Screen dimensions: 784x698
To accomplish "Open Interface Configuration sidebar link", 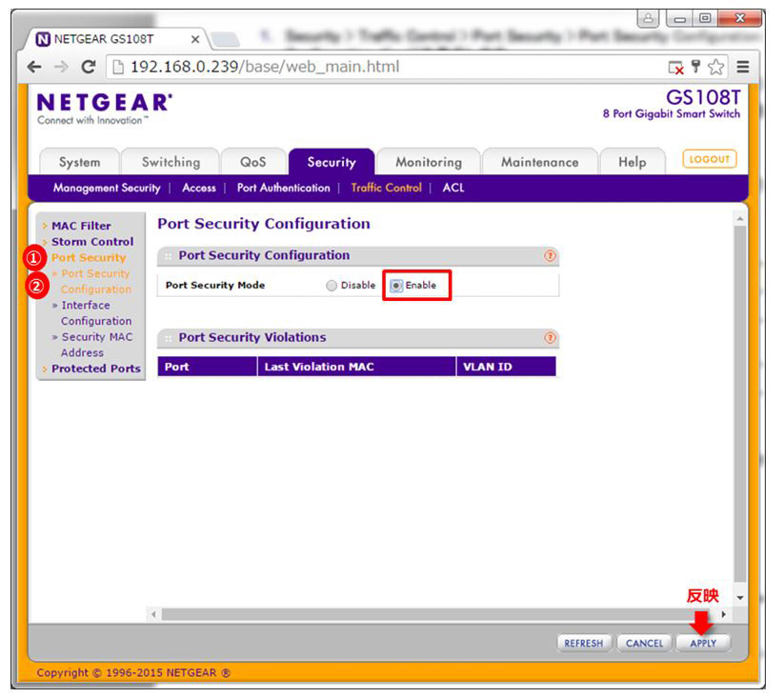I will (96, 313).
